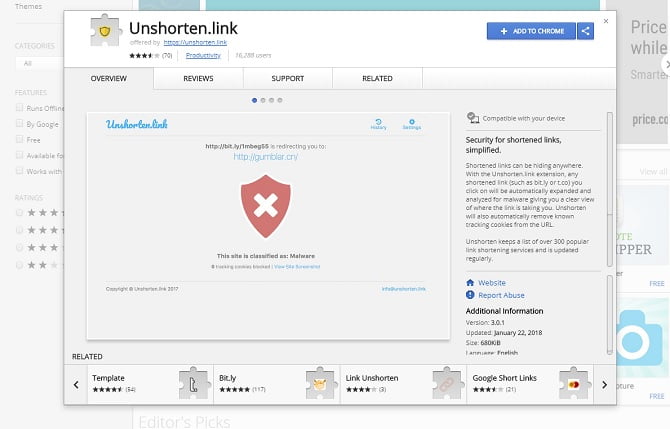Click the red malware shield image
The width and height of the screenshot is (670, 429).
(x=265, y=206)
